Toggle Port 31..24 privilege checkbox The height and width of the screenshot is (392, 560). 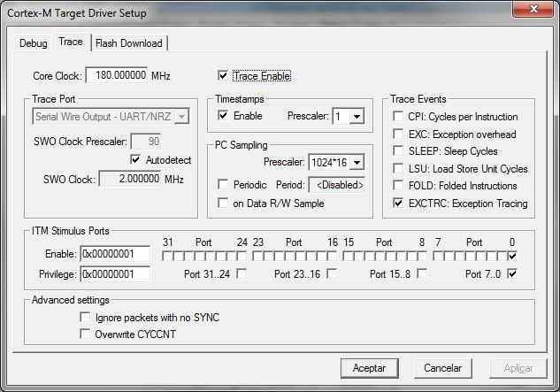[x=242, y=274]
